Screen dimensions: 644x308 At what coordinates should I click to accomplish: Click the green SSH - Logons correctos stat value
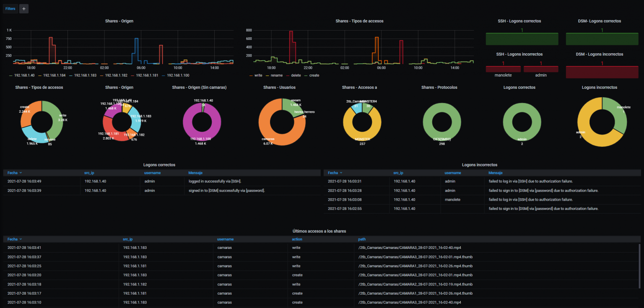point(522,29)
